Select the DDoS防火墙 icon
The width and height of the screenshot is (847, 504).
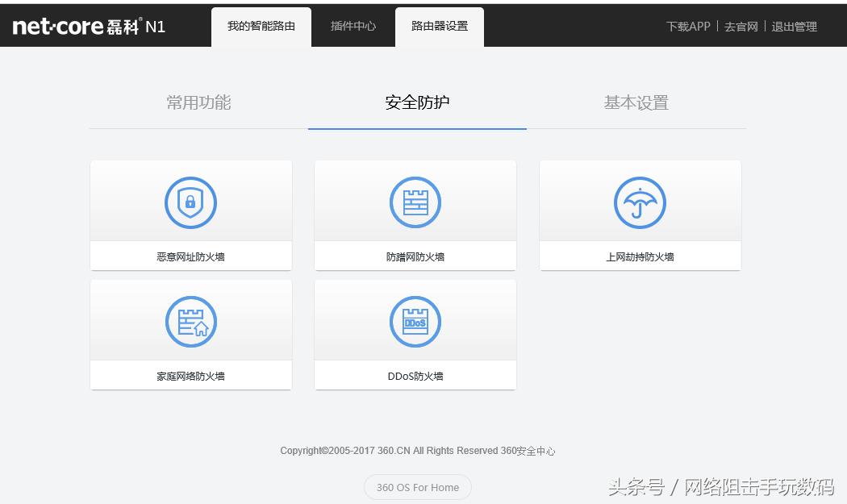(415, 321)
